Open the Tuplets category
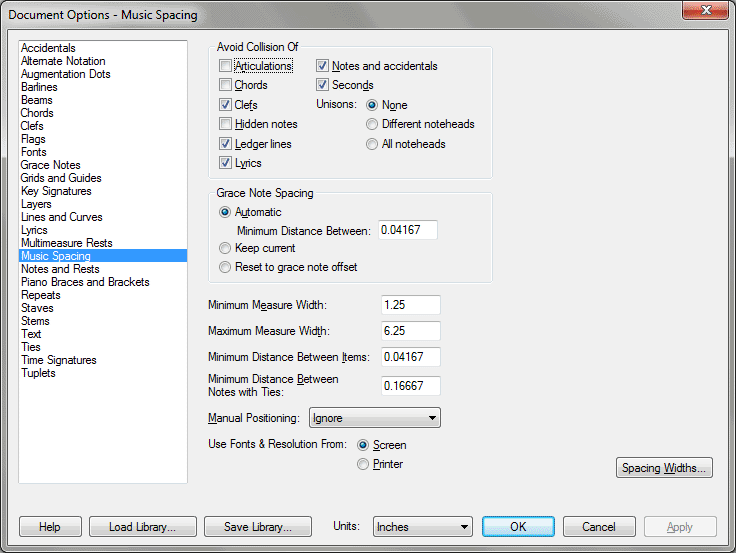 39,373
